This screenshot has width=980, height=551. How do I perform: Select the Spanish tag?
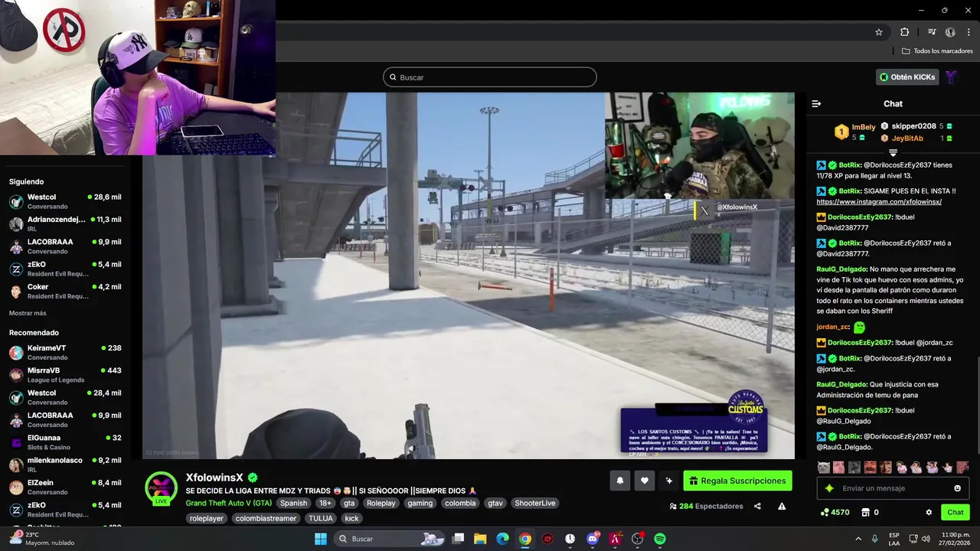[x=293, y=503]
